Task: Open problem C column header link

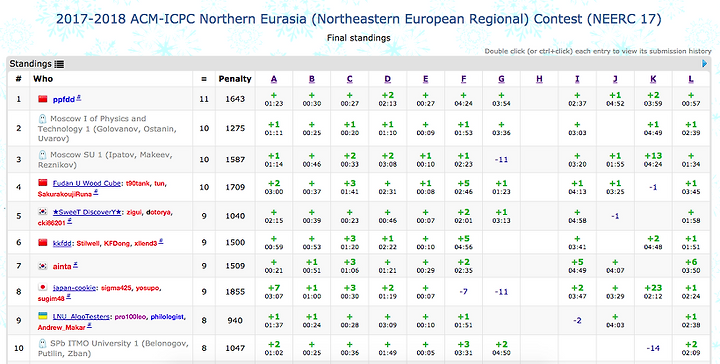Action: coord(349,79)
